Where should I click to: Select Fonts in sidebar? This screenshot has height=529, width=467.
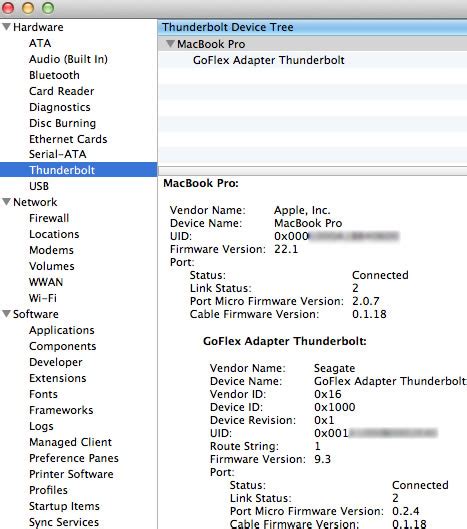point(43,394)
